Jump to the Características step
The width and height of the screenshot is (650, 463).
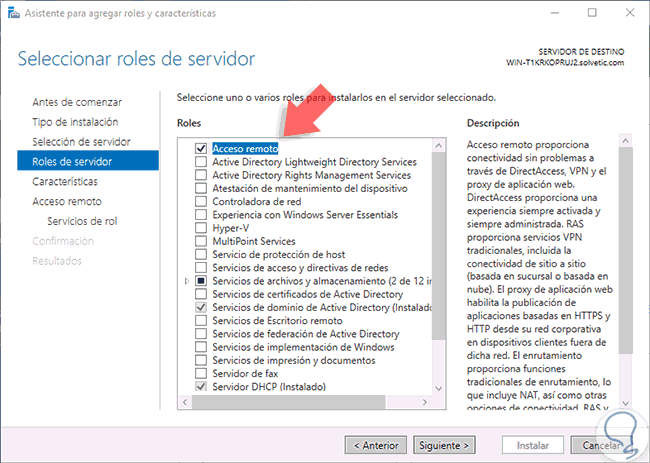pyautogui.click(x=65, y=182)
